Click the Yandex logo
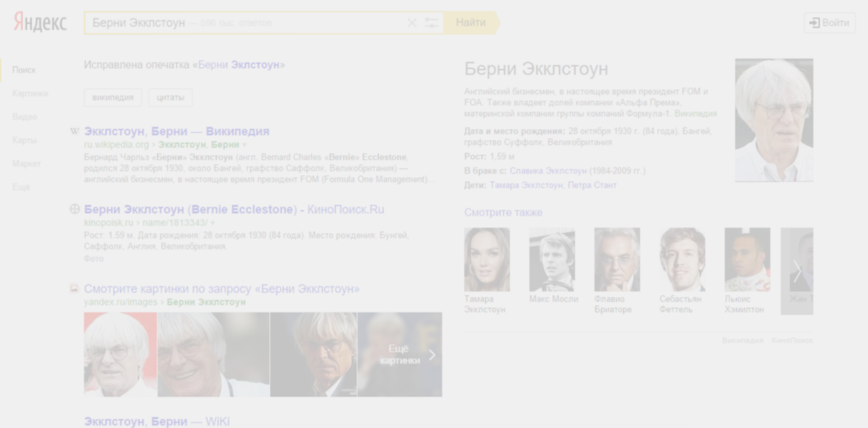The height and width of the screenshot is (428, 868). coord(40,22)
